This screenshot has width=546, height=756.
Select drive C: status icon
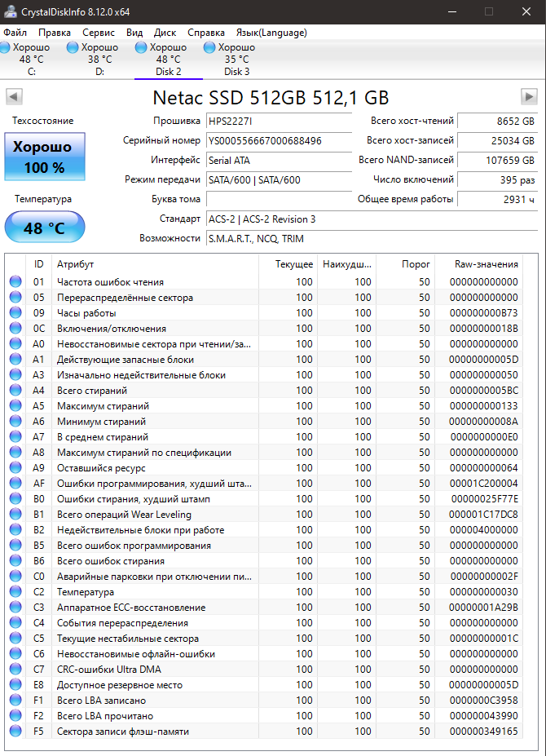tap(5, 48)
